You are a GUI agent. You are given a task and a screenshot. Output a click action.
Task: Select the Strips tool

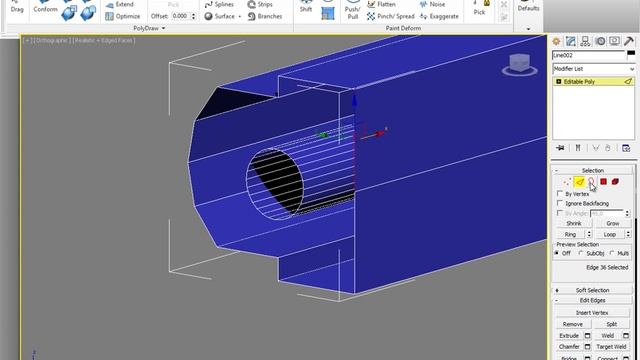[260, 4]
